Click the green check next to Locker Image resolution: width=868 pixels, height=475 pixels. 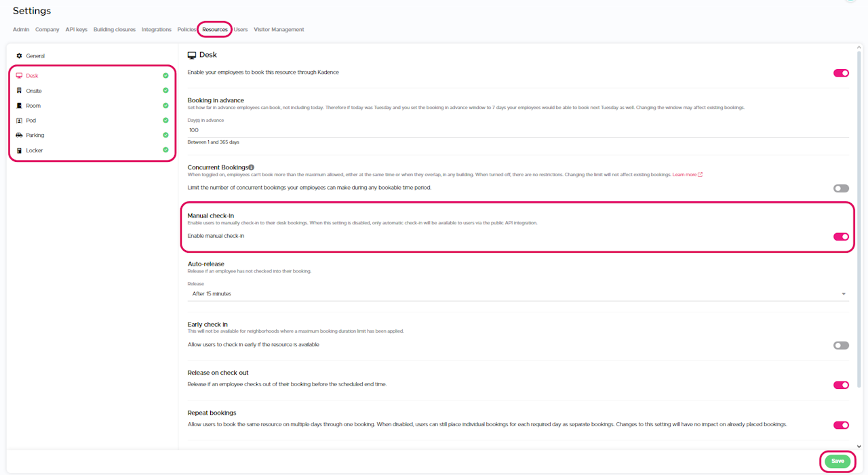165,150
